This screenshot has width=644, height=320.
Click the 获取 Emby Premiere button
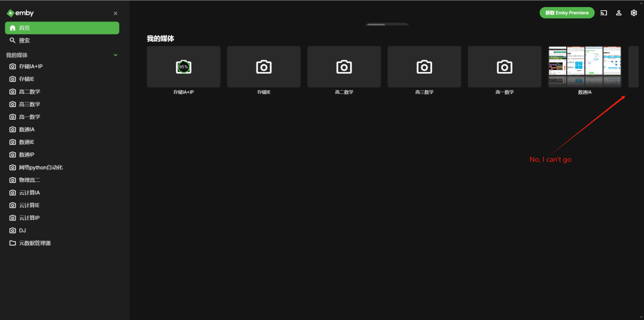[567, 13]
